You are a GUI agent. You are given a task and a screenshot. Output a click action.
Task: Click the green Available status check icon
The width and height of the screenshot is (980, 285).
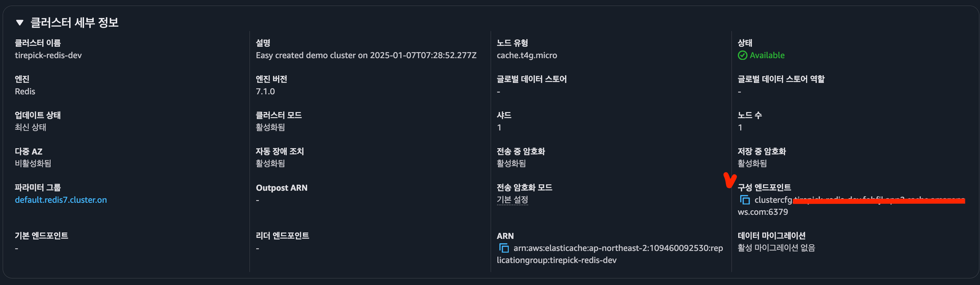coord(742,55)
